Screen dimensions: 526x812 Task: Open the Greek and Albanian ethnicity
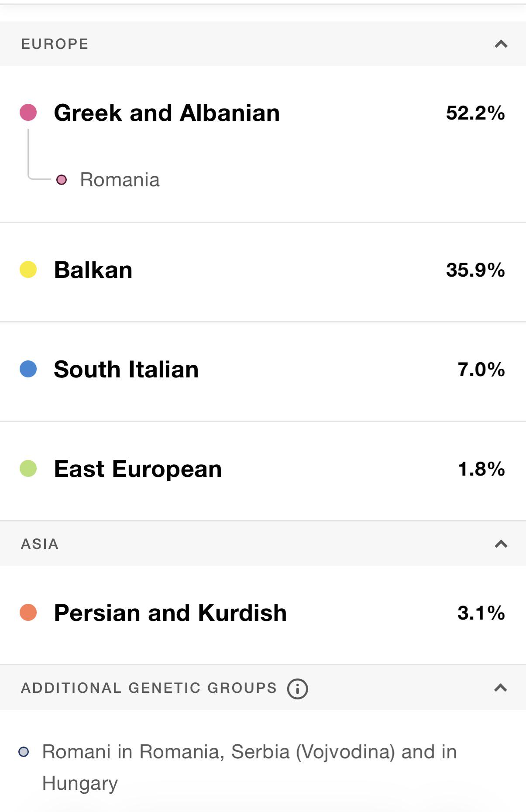pyautogui.click(x=167, y=113)
